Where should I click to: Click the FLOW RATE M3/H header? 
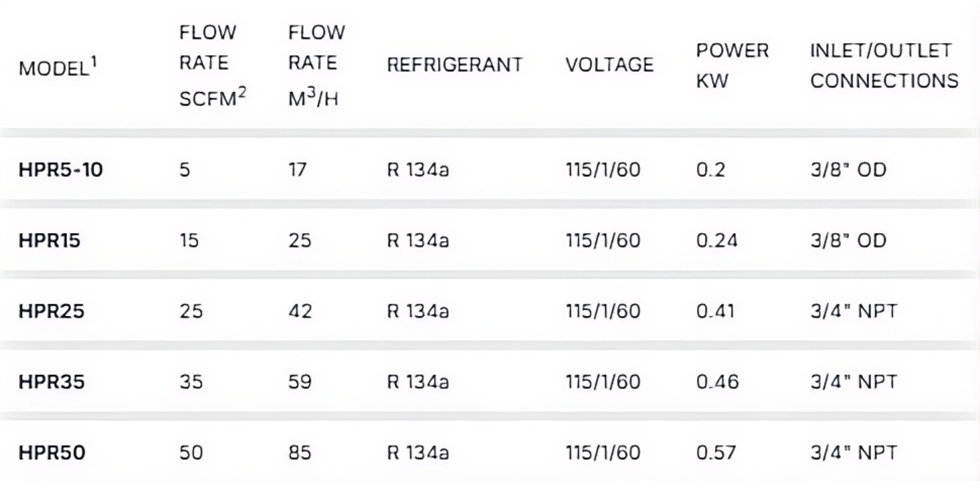pyautogui.click(x=316, y=65)
